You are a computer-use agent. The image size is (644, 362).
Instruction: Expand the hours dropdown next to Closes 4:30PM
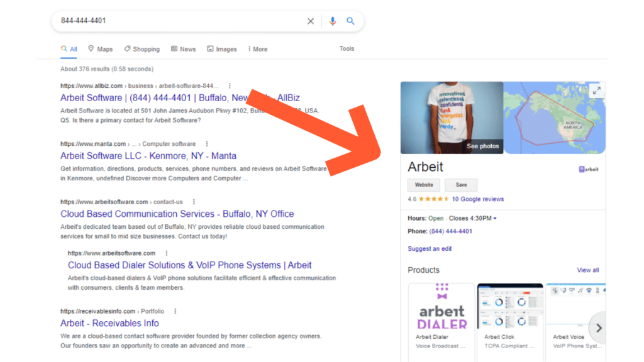point(495,219)
